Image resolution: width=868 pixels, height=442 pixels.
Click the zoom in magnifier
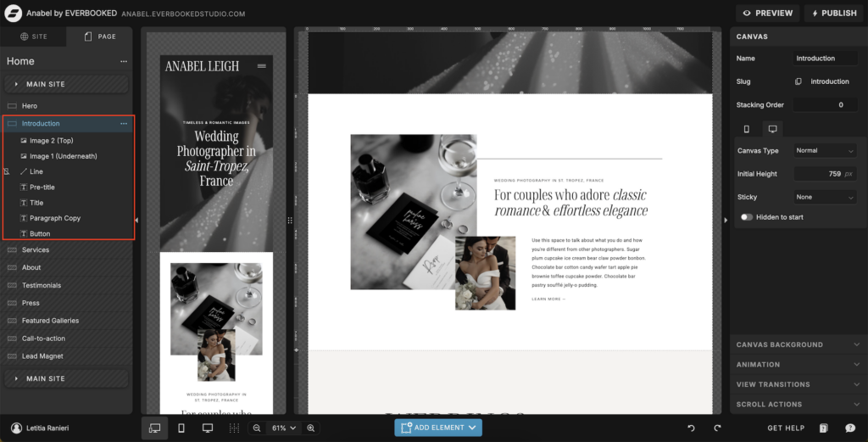pyautogui.click(x=311, y=428)
